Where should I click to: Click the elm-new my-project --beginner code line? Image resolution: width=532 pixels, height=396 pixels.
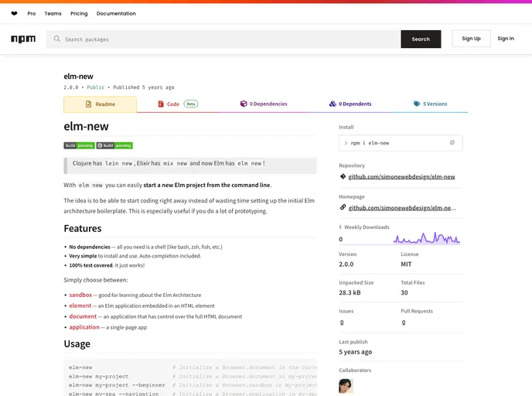tap(117, 385)
